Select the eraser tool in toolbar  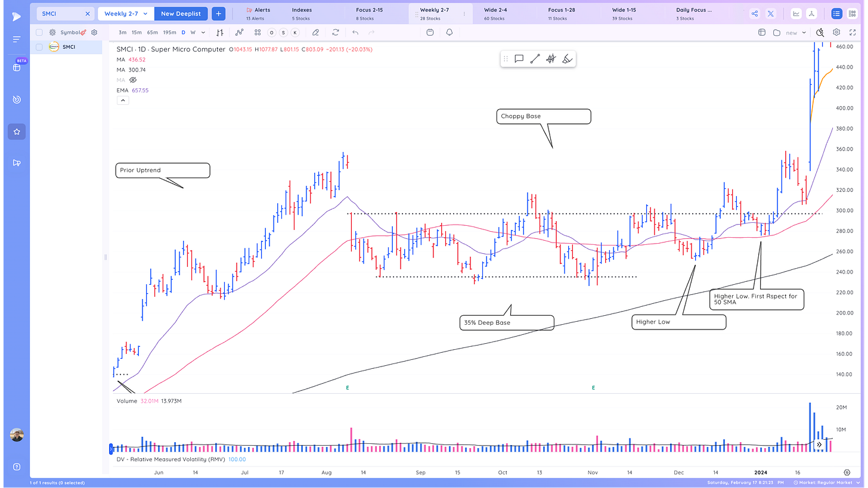click(x=315, y=33)
